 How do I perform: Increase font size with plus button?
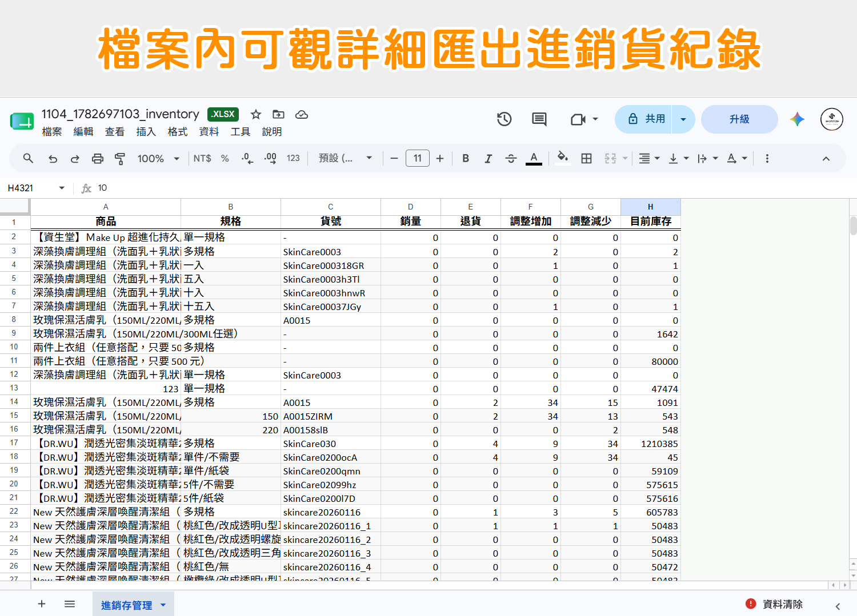(x=440, y=158)
